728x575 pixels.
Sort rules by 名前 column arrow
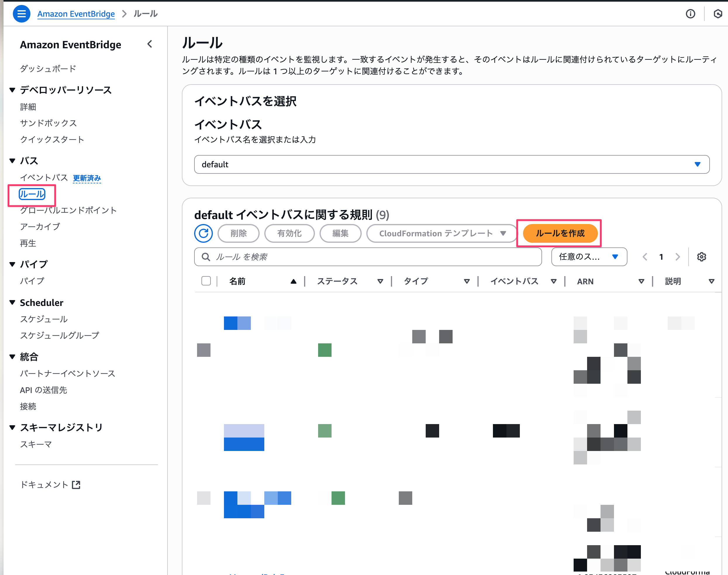(293, 281)
